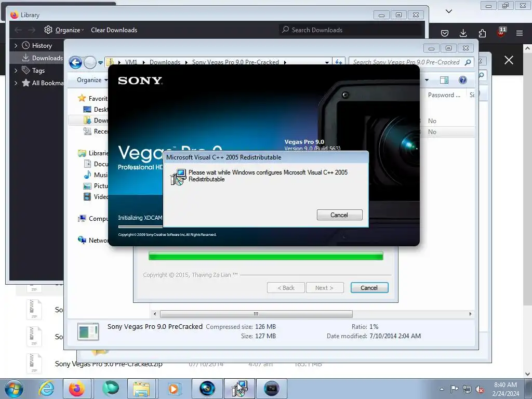532x399 pixels.
Task: Refresh the Explorer folder view
Action: pyautogui.click(x=339, y=62)
